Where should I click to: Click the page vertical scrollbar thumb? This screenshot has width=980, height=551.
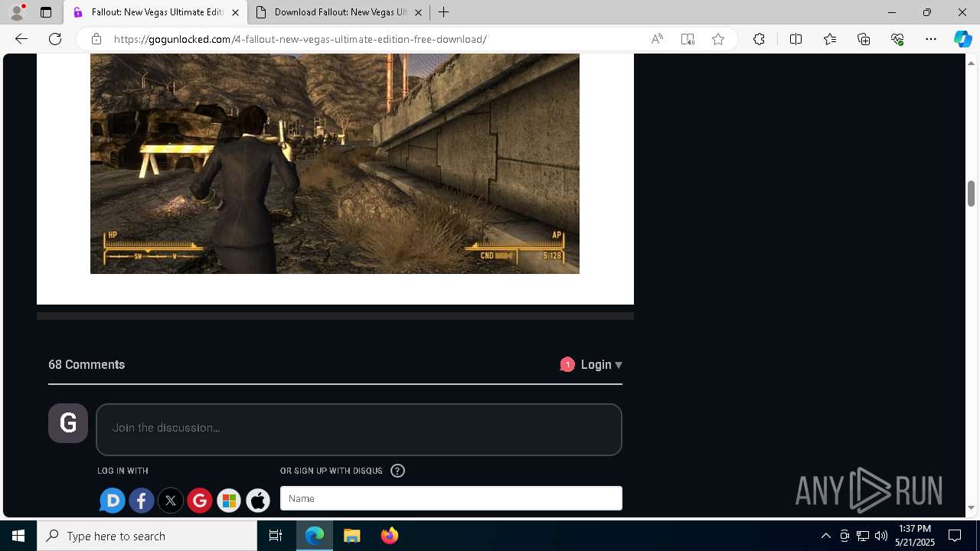coord(972,194)
